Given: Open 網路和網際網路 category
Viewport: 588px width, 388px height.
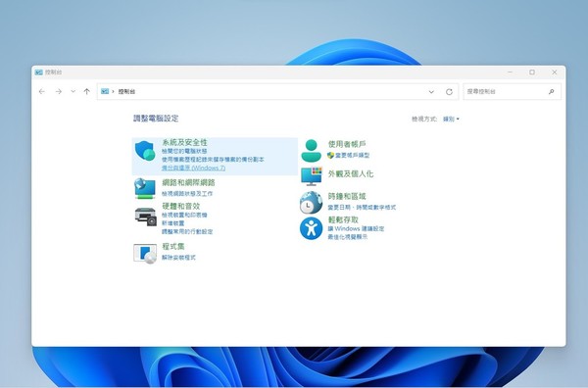Looking at the screenshot, I should pos(188,182).
